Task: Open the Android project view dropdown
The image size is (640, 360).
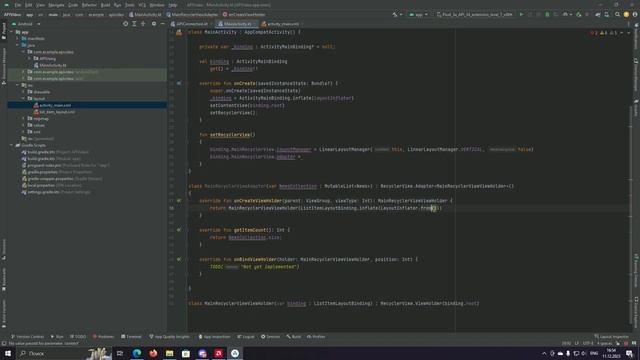Action: click(27, 24)
